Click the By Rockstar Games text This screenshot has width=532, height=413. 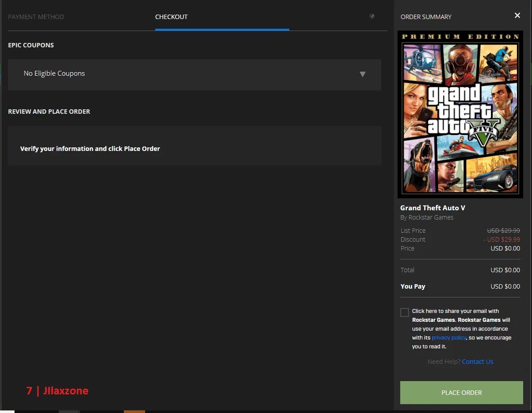[427, 217]
